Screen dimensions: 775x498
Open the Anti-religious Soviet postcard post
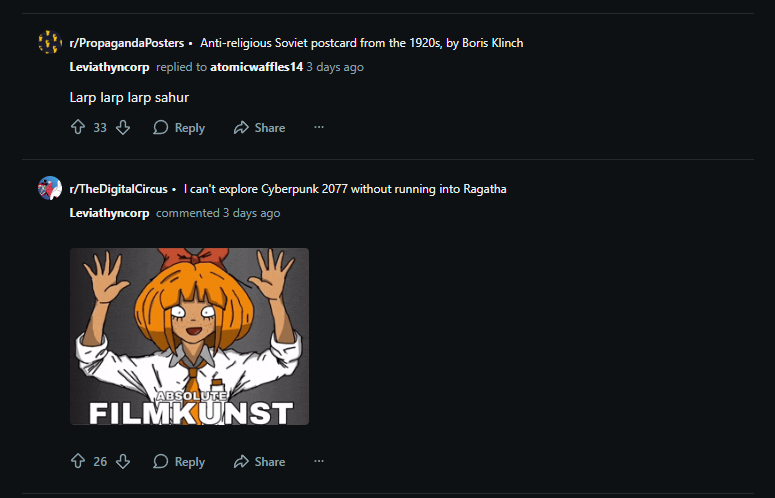coord(361,43)
